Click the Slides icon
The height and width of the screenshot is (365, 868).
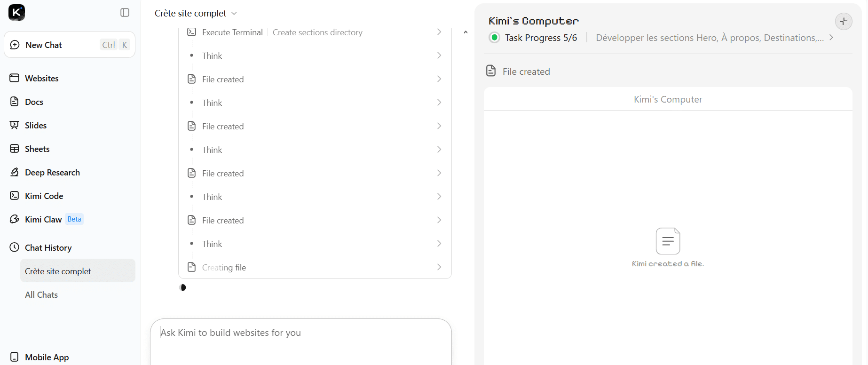(x=15, y=125)
